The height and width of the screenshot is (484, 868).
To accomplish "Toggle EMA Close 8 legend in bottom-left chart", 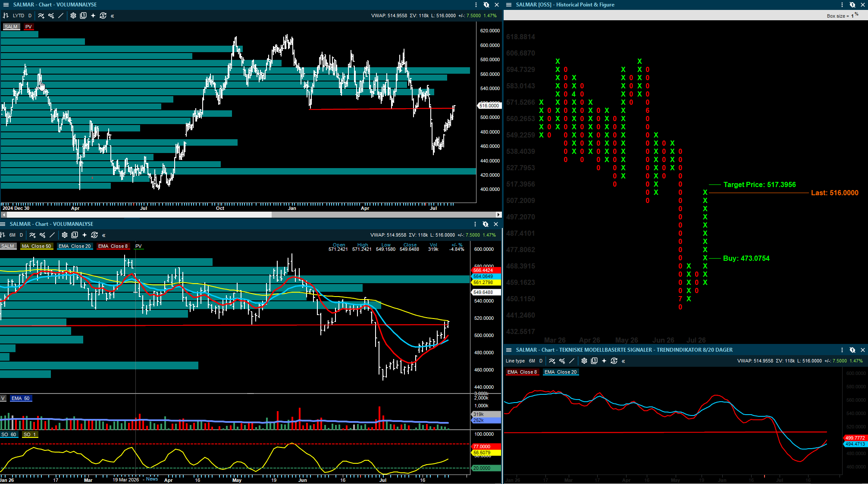I will click(113, 246).
